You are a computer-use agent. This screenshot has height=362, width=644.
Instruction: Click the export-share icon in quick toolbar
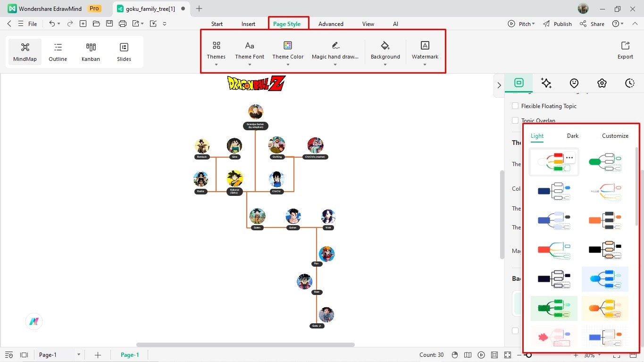click(136, 24)
